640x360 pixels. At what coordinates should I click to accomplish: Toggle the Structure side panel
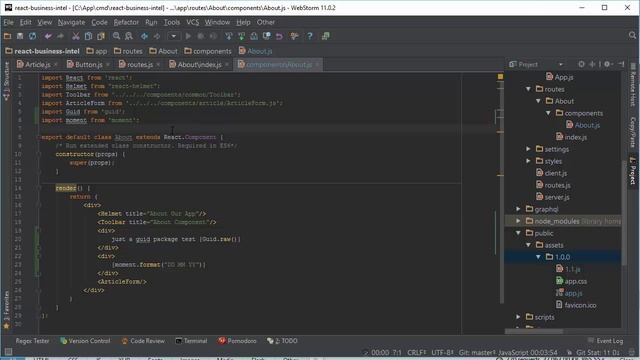click(x=6, y=81)
